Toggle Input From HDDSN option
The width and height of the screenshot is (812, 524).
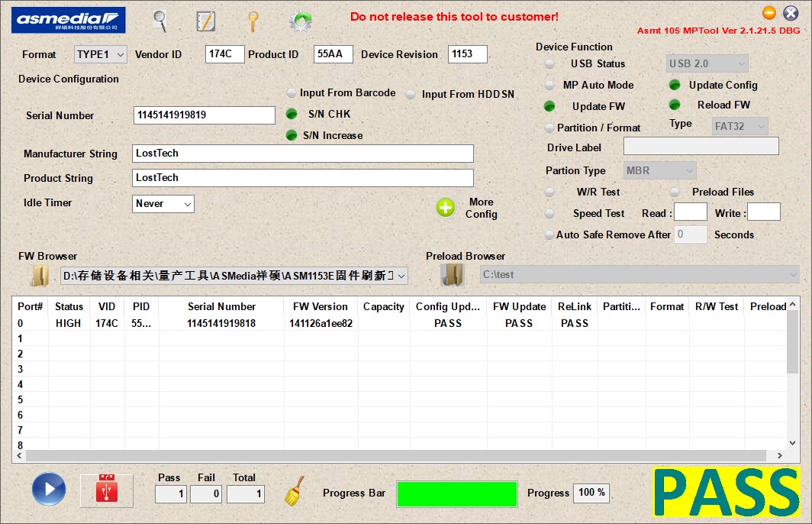pos(411,94)
